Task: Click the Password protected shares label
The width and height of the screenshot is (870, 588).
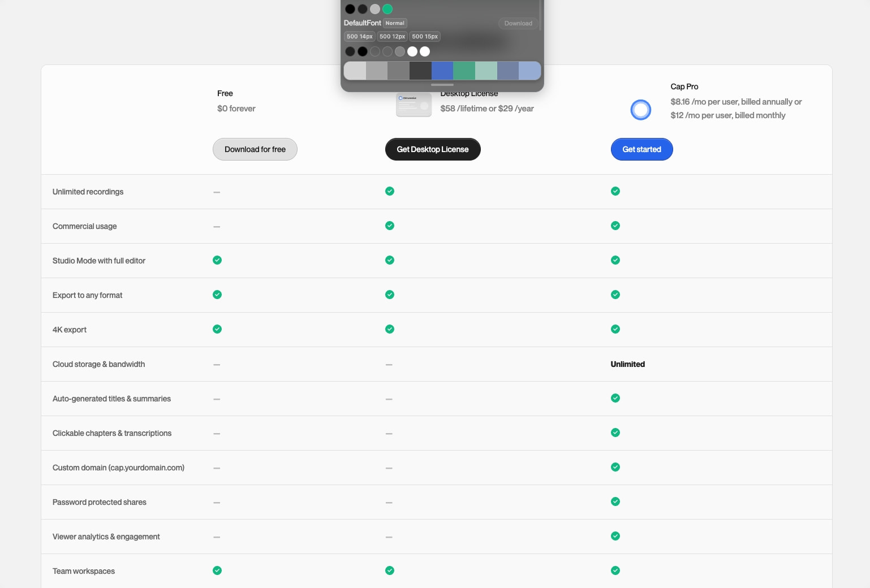Action: point(100,502)
